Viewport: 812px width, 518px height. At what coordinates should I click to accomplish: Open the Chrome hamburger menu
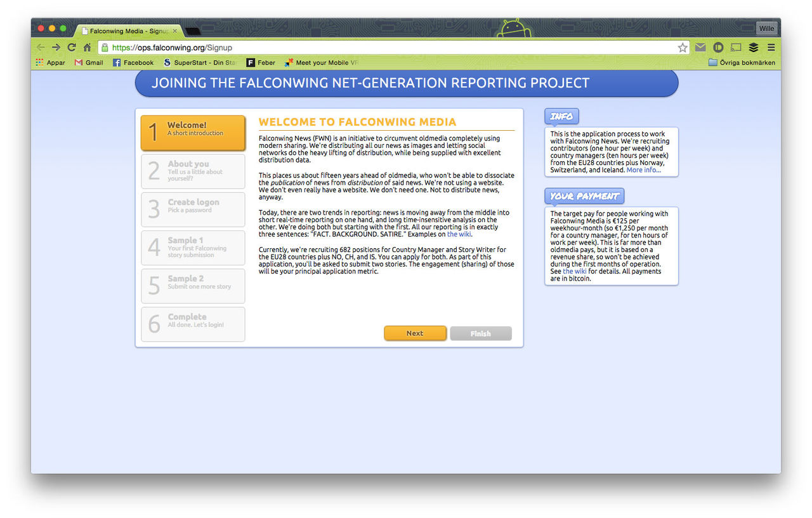(x=771, y=48)
